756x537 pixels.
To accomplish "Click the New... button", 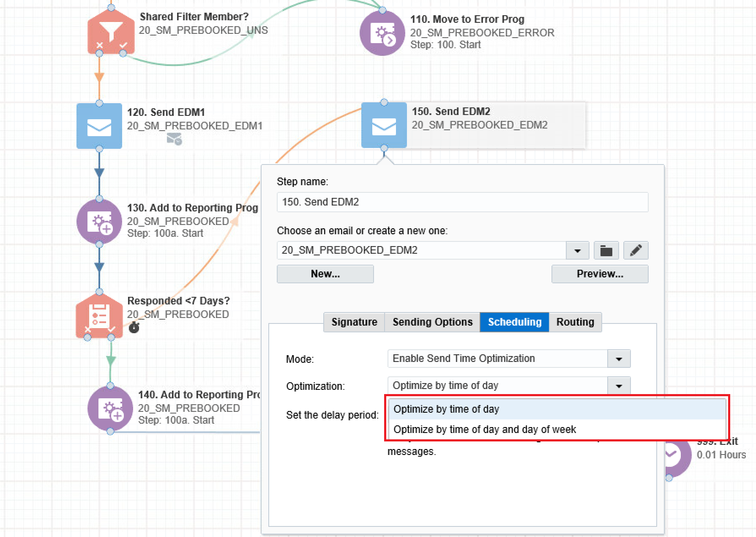I will pos(325,274).
